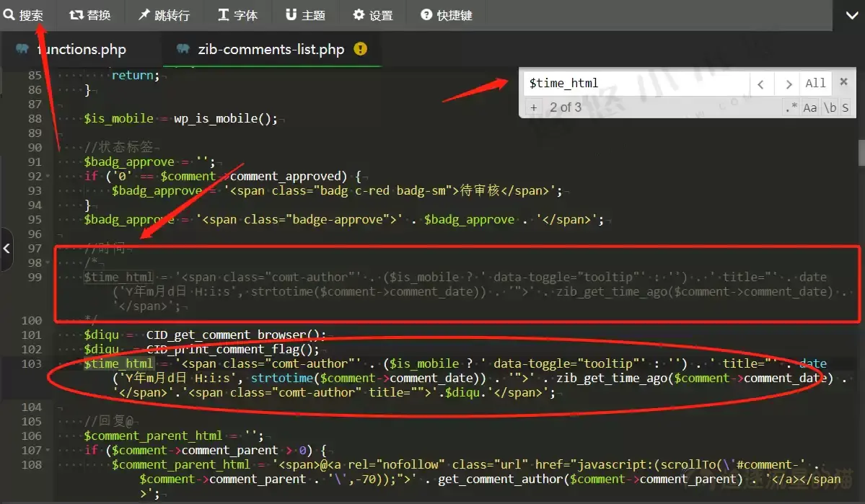
Task: Show the 快捷键 shortcuts help
Action: 447,15
